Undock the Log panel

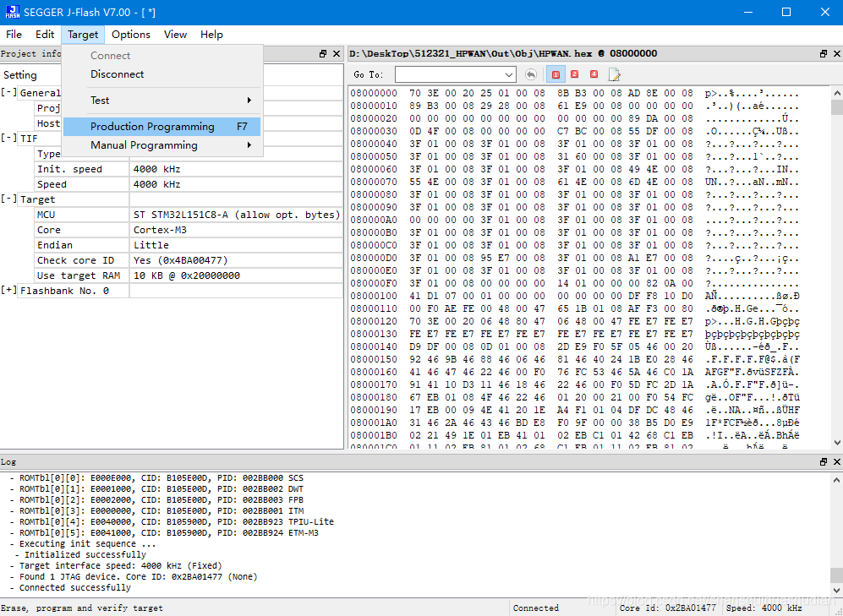pos(823,462)
